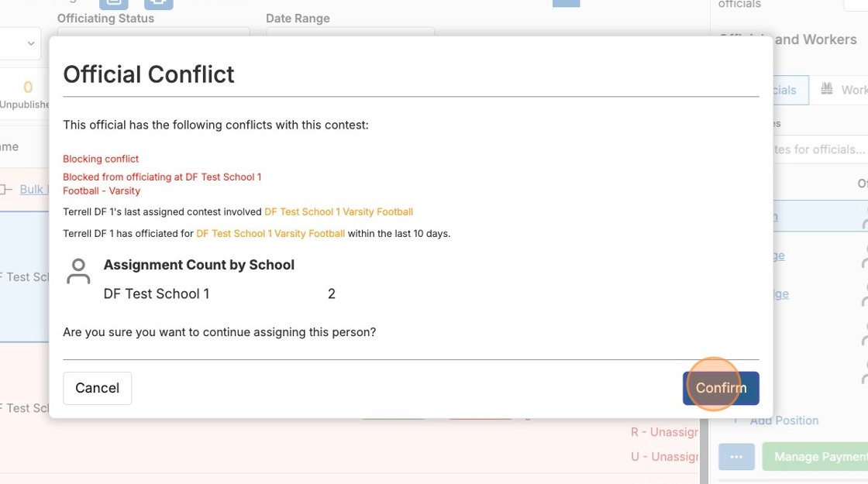
Task: Open the three-dots more options button
Action: point(736,457)
